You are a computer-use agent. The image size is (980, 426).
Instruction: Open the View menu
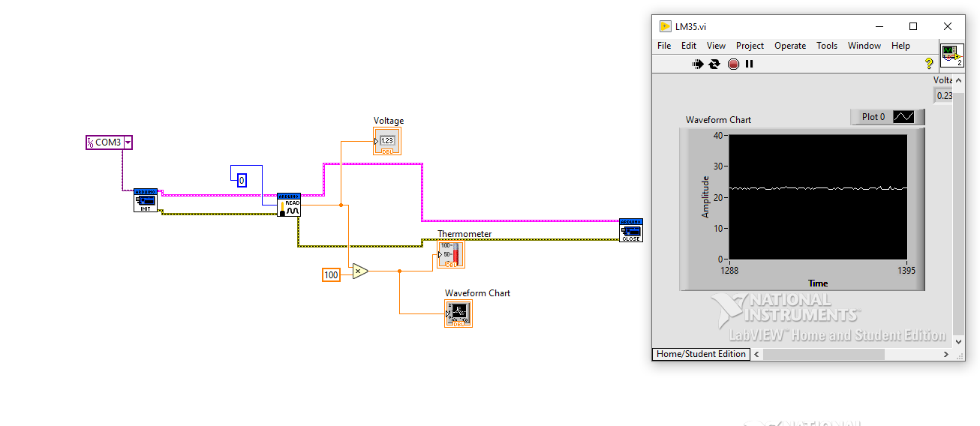tap(716, 46)
